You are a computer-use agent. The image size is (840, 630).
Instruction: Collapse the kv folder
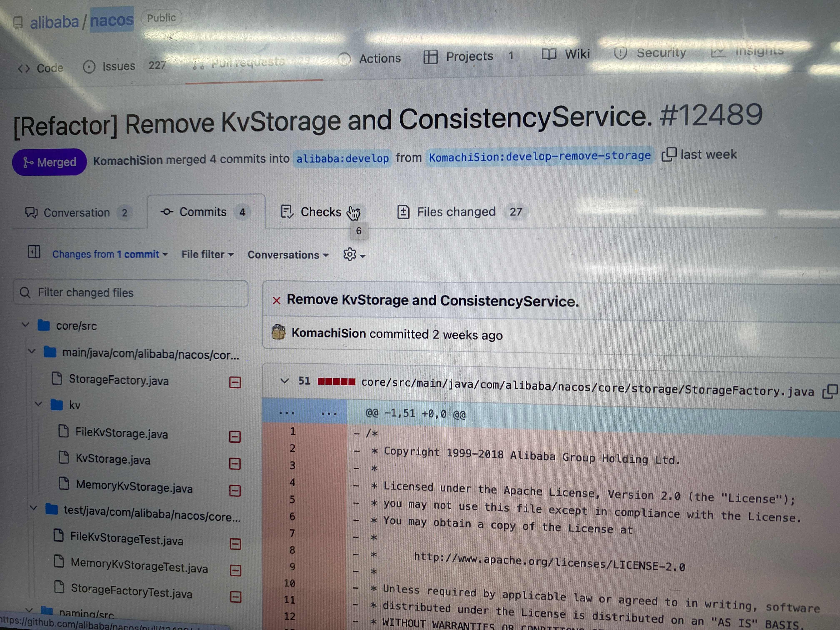(38, 404)
